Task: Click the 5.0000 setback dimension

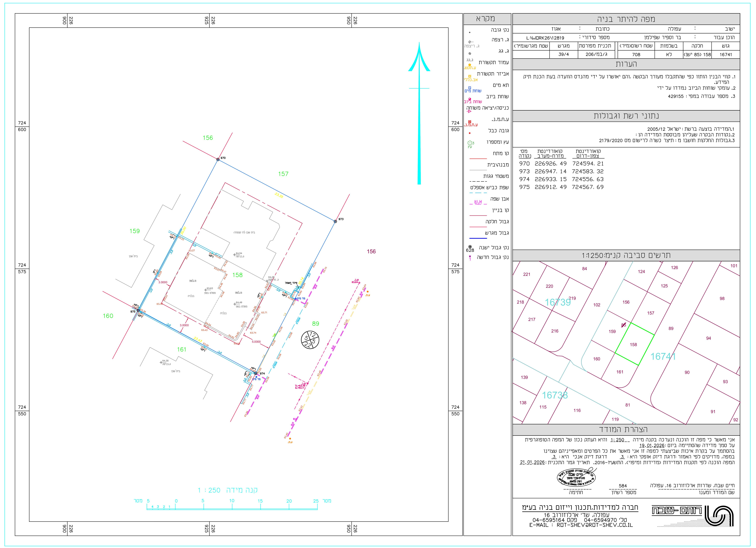Action: pos(256,342)
